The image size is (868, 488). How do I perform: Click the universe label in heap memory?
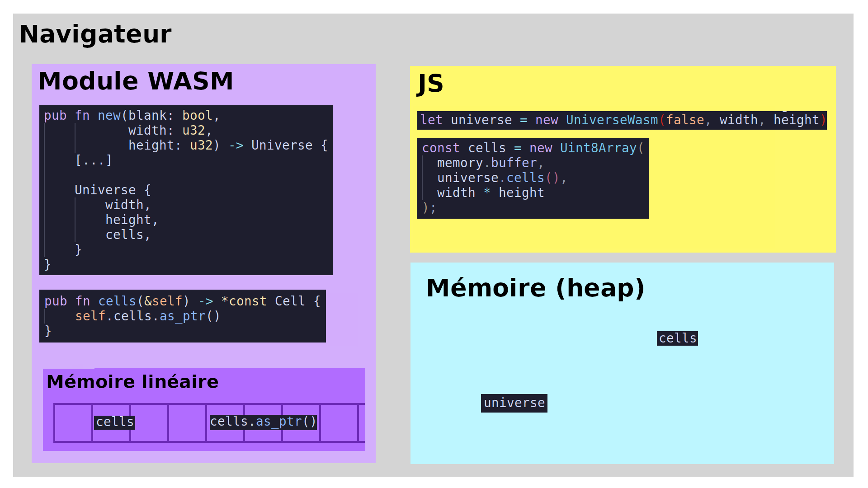point(514,403)
